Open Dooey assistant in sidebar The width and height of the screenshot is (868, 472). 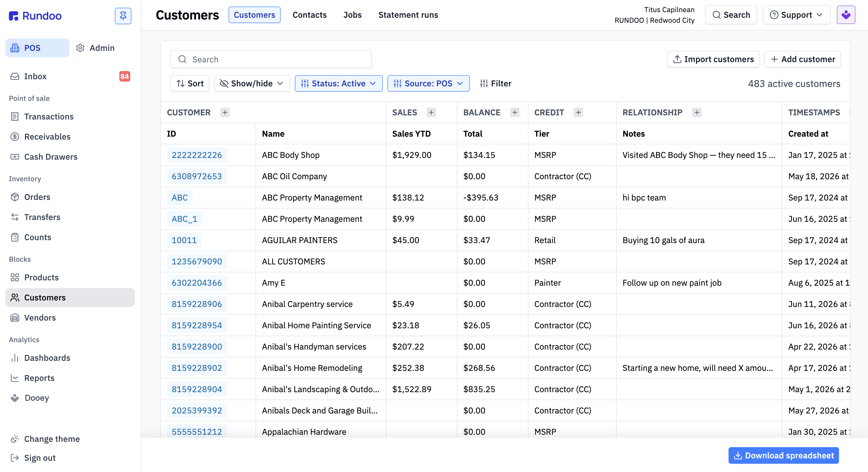coord(70,398)
